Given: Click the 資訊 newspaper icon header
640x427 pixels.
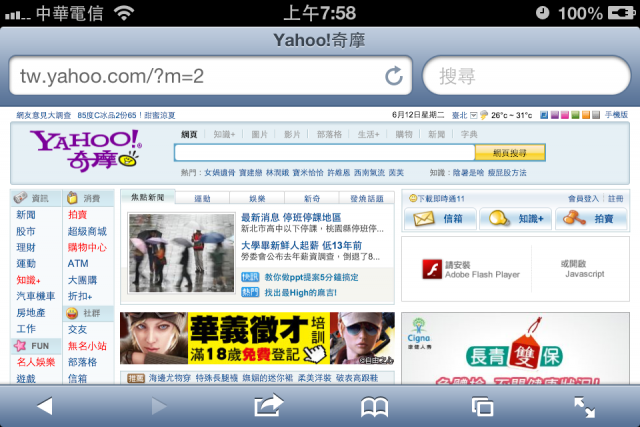Looking at the screenshot, I should 20,198.
